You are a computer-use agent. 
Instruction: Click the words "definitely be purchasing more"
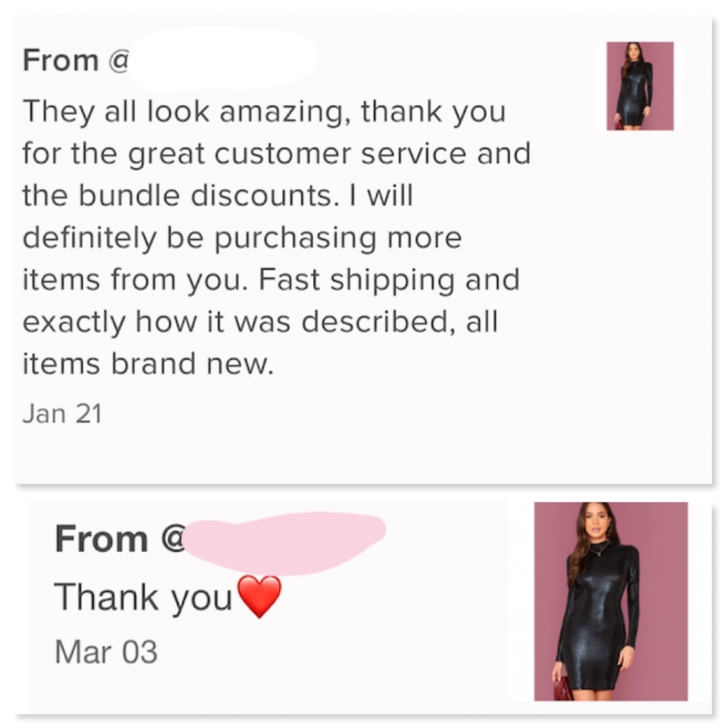click(242, 238)
